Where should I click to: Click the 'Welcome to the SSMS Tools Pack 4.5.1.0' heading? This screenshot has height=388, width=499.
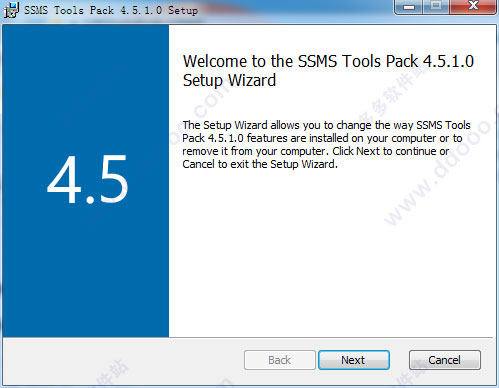[328, 71]
